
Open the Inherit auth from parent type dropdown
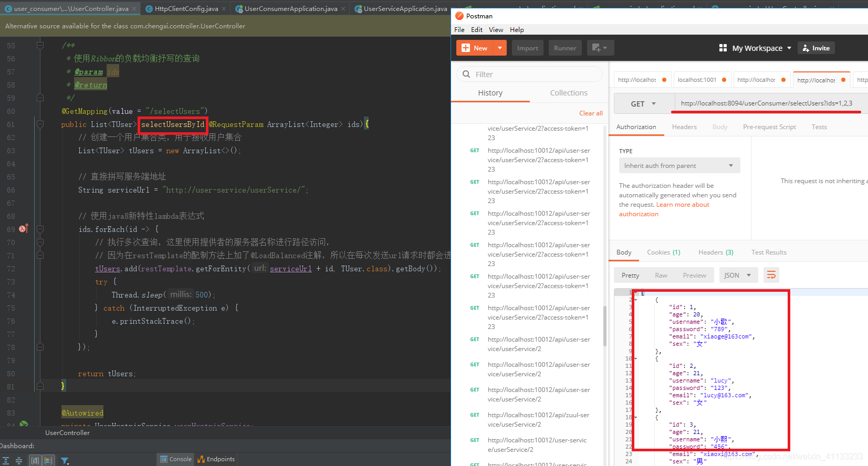point(679,165)
